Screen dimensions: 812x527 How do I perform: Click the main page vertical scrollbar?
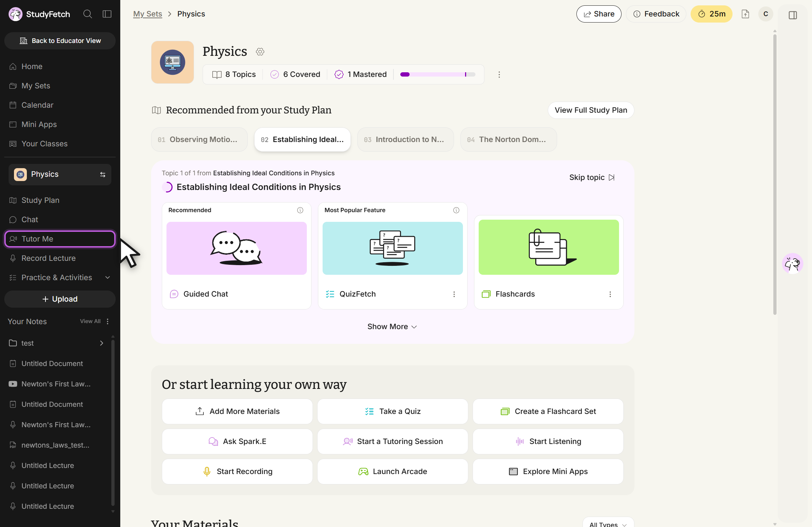(775, 175)
